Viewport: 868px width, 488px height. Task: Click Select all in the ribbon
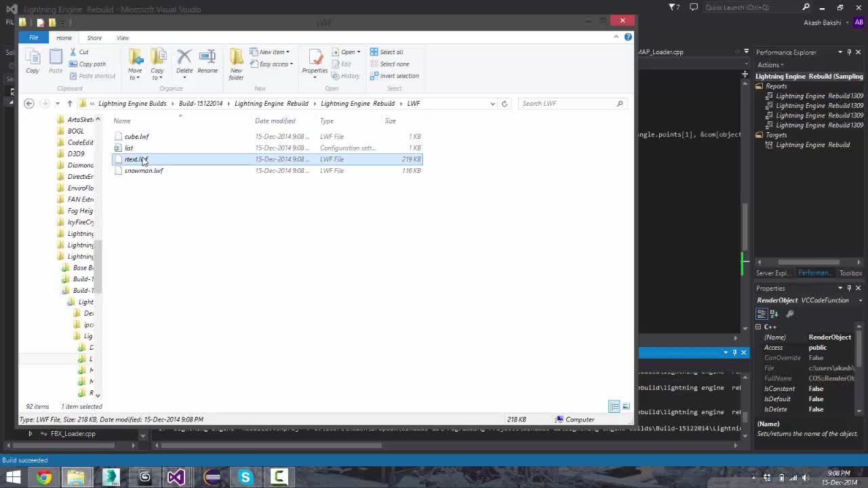coord(387,52)
